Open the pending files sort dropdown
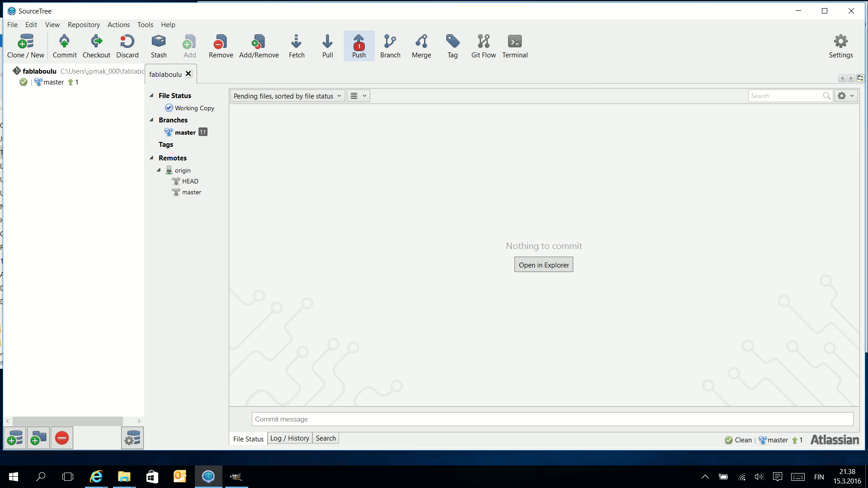The height and width of the screenshot is (488, 868). (x=288, y=96)
